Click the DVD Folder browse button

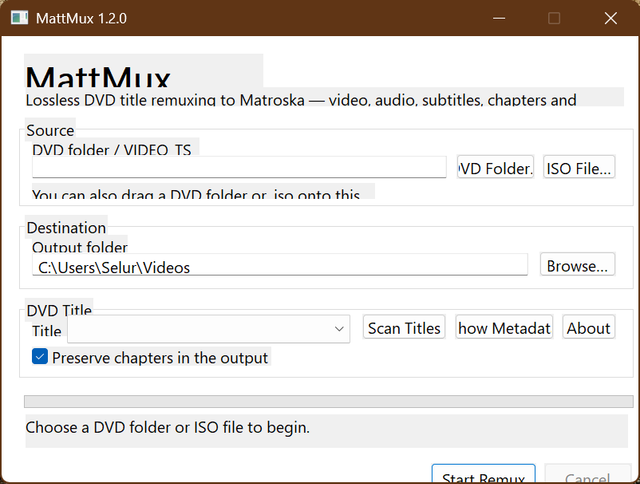coord(496,167)
